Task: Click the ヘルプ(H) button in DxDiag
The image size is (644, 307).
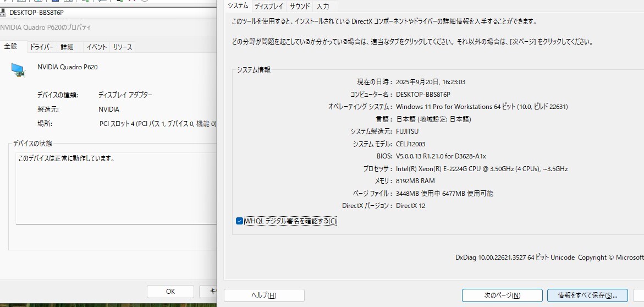Action: (264, 295)
